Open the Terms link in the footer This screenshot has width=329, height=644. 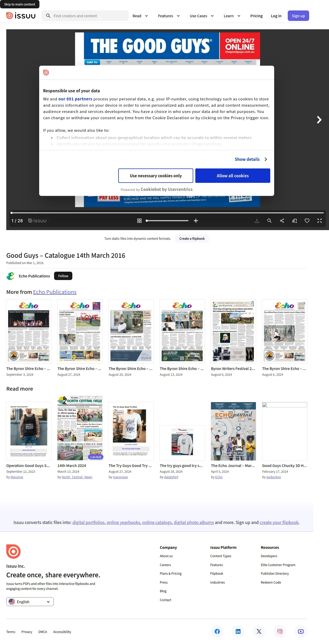(x=11, y=632)
